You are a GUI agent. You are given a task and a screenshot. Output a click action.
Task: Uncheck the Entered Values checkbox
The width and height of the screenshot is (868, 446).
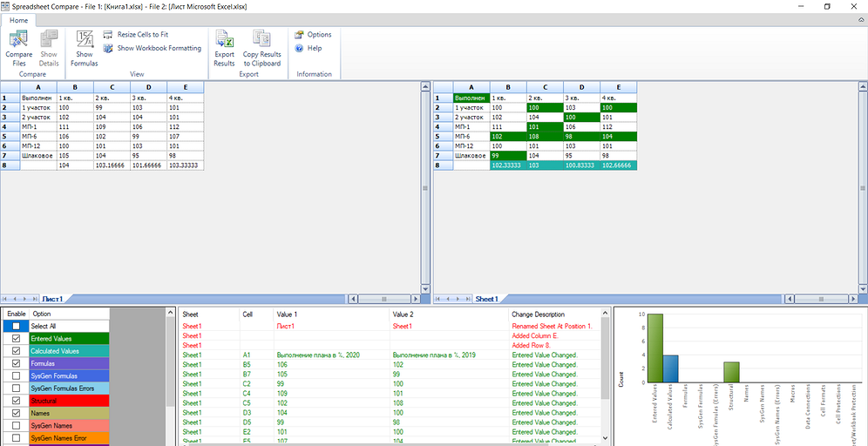point(16,339)
